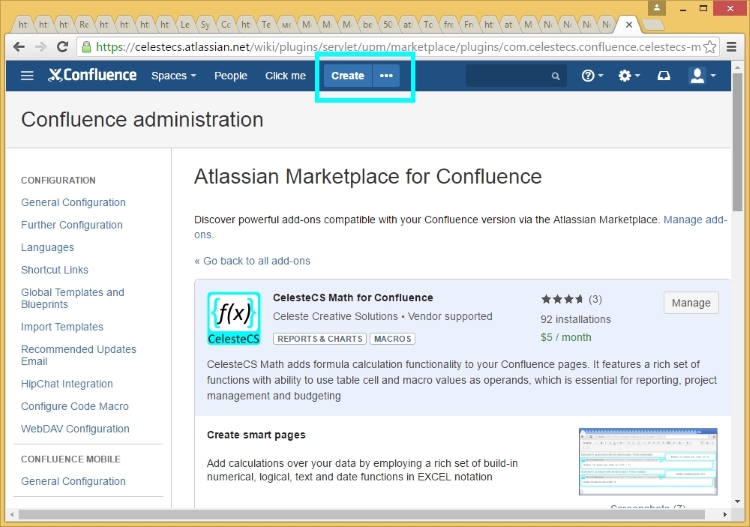This screenshot has height=527, width=750.
Task: Click the blue Create button
Action: pos(348,76)
